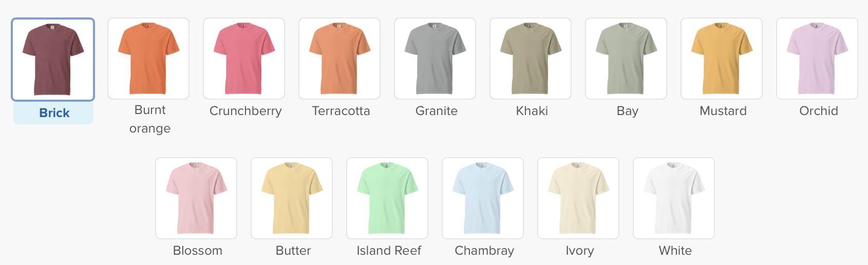The width and height of the screenshot is (868, 265).
Task: Click the Burnt orange text label
Action: click(x=150, y=119)
